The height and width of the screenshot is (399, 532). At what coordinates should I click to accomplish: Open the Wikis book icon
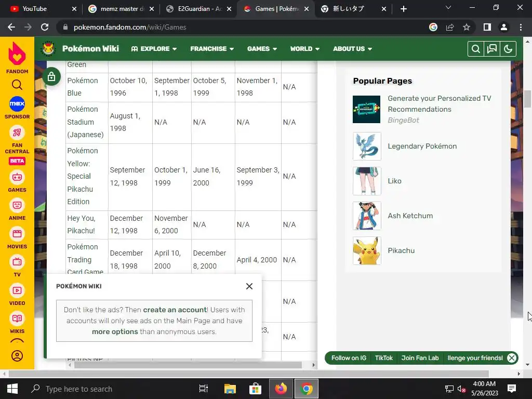tap(17, 318)
